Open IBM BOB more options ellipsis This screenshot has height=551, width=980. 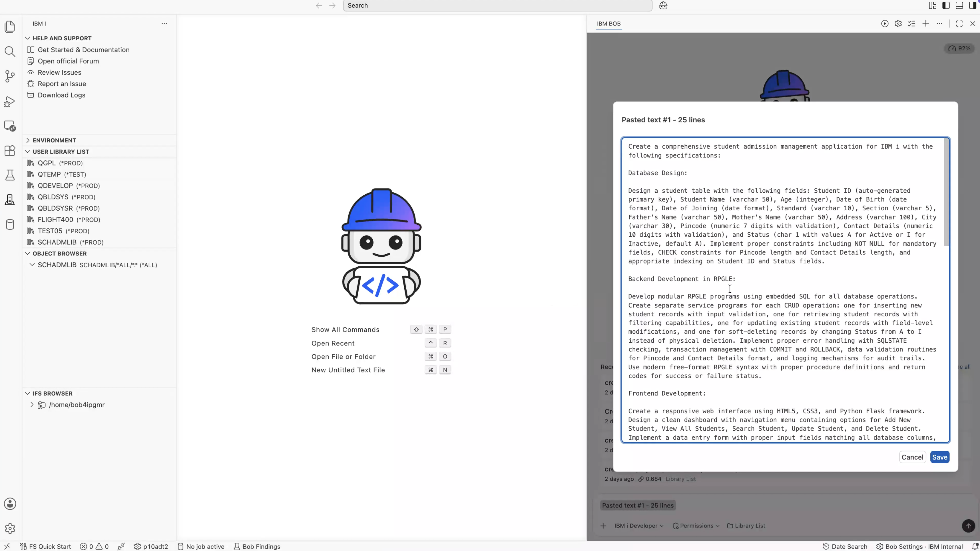[x=939, y=24]
